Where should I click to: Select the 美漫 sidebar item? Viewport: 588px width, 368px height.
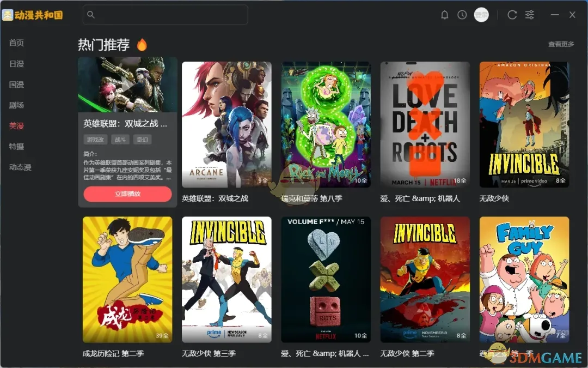click(x=16, y=126)
